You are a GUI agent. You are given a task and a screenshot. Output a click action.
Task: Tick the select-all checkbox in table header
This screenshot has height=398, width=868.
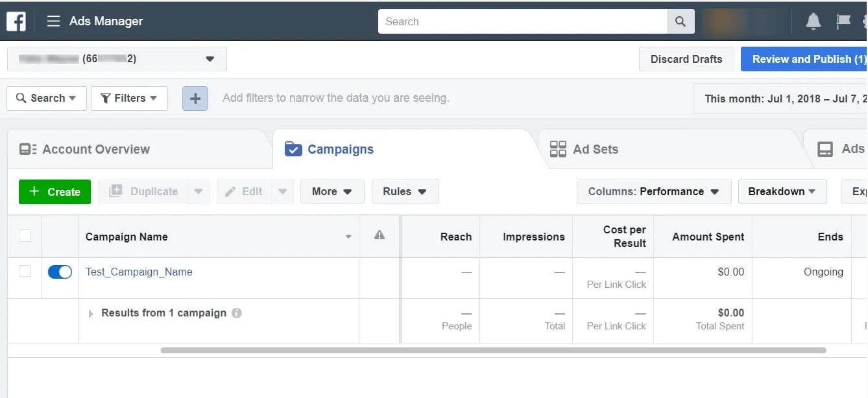[25, 236]
